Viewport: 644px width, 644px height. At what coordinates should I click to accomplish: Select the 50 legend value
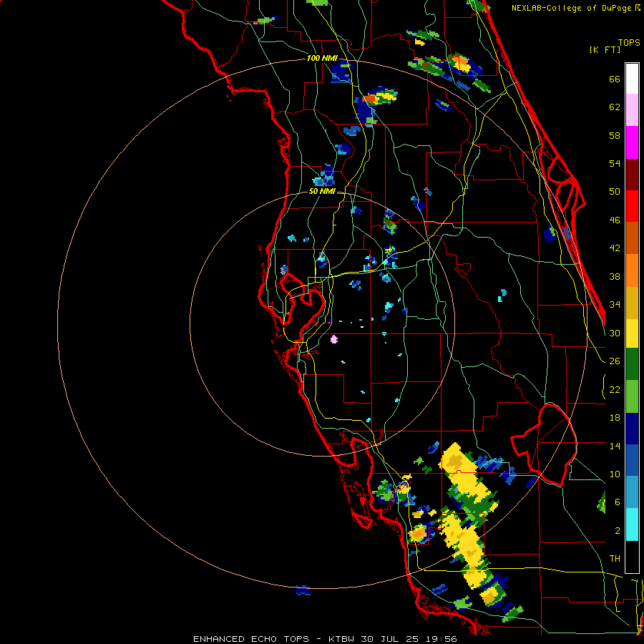tap(615, 191)
